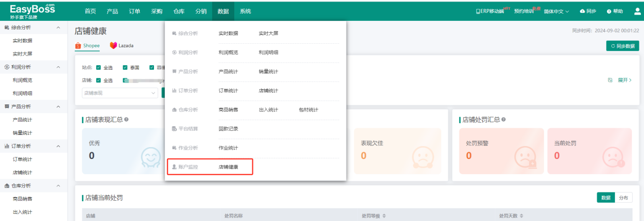Click the cloud 同步 icon in header

pyautogui.click(x=582, y=11)
